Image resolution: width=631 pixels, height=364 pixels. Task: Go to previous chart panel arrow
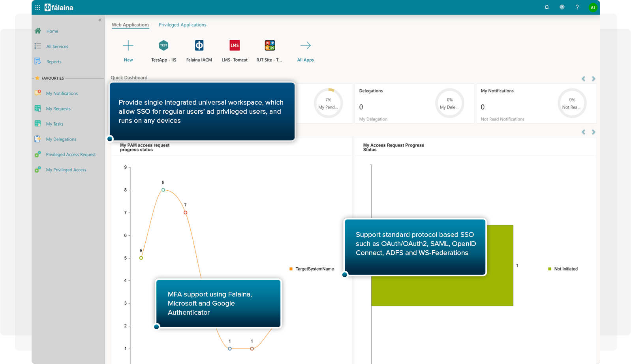pos(583,132)
